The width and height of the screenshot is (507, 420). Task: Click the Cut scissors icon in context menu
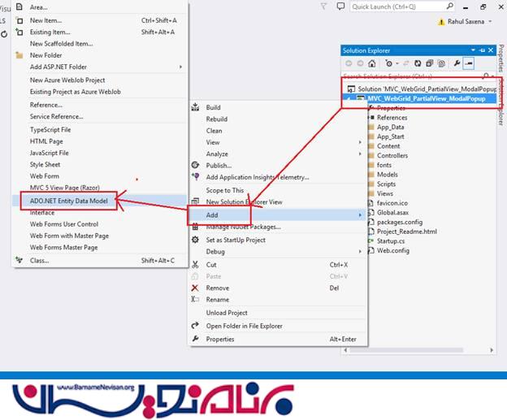pos(195,265)
